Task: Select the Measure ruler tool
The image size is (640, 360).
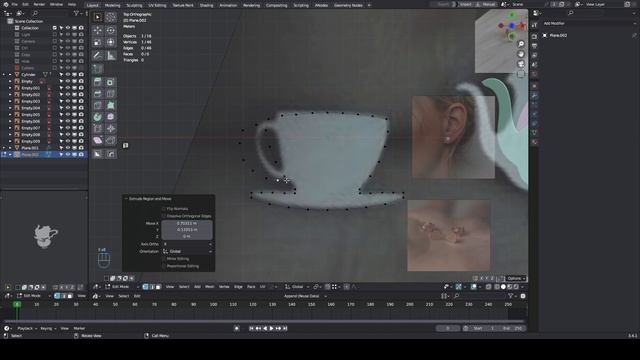Action: [110, 55]
